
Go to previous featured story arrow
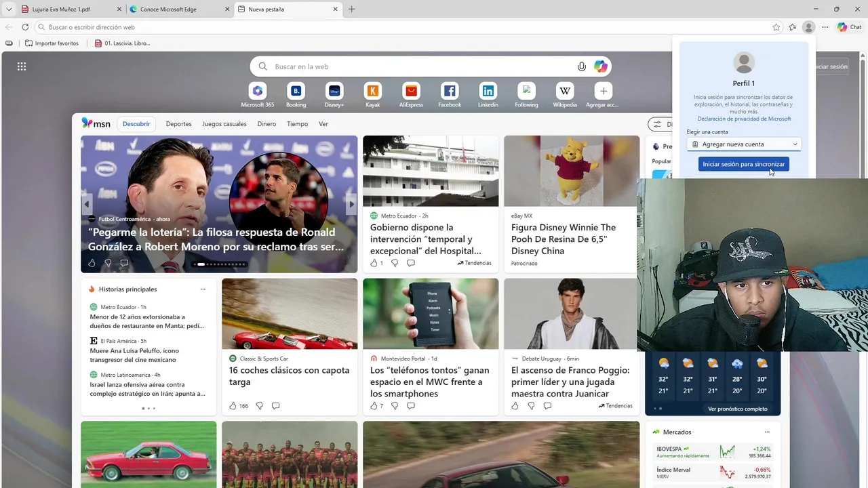87,204
